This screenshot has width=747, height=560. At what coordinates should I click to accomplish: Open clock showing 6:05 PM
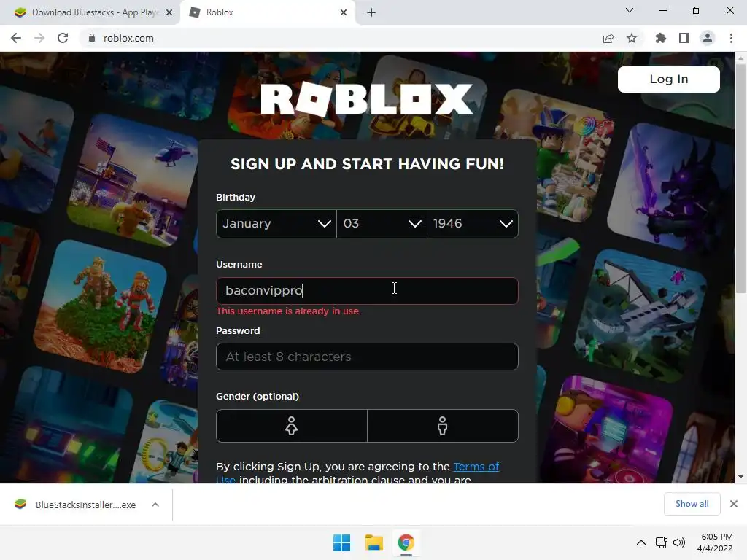tap(715, 542)
